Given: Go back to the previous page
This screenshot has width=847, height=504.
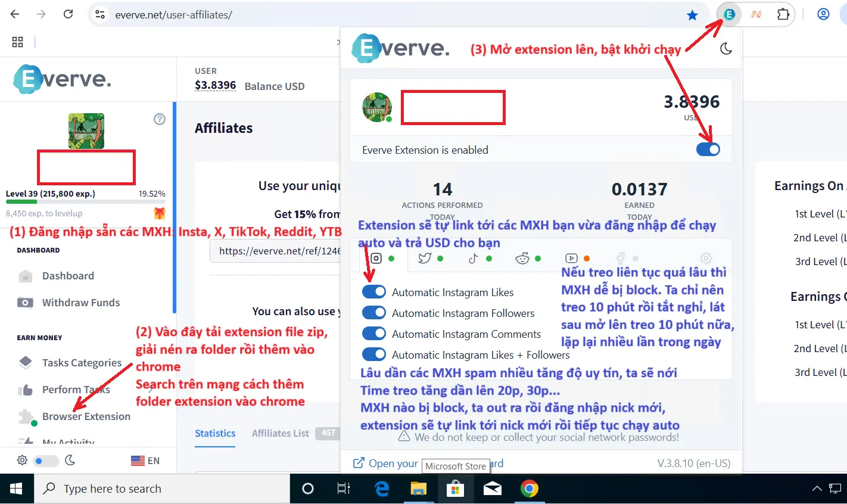Looking at the screenshot, I should 15,14.
